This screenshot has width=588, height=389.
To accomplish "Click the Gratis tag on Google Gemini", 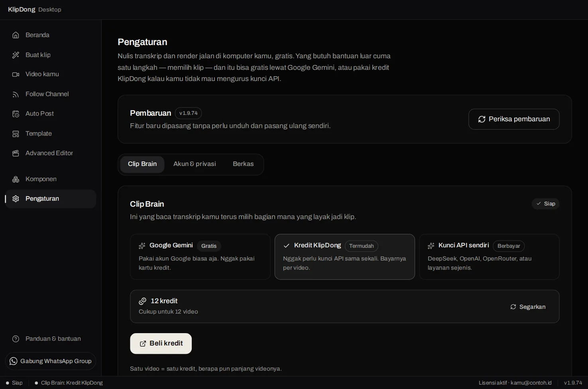I will (209, 246).
